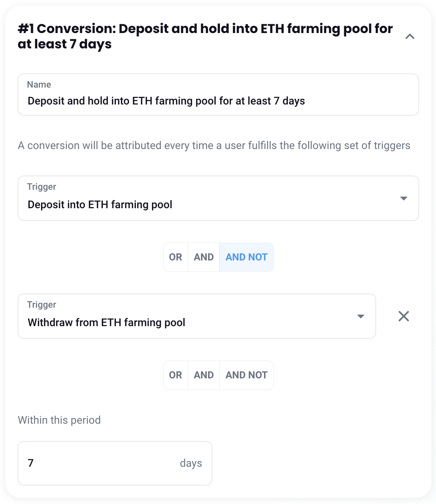Toggle the highlighted AND NOT operator

coord(246,257)
